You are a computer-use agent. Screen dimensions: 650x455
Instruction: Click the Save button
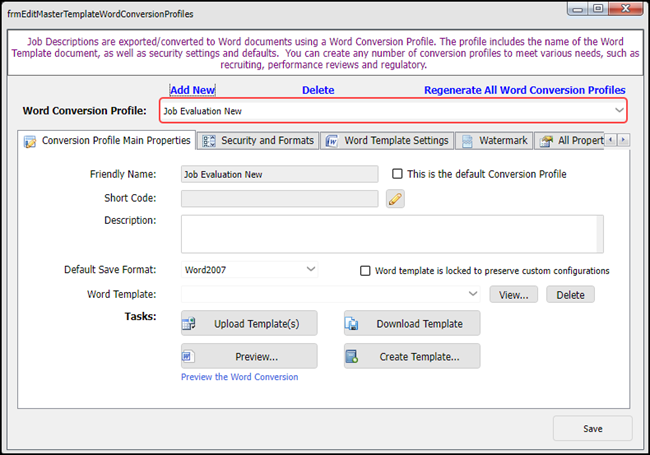pos(592,428)
